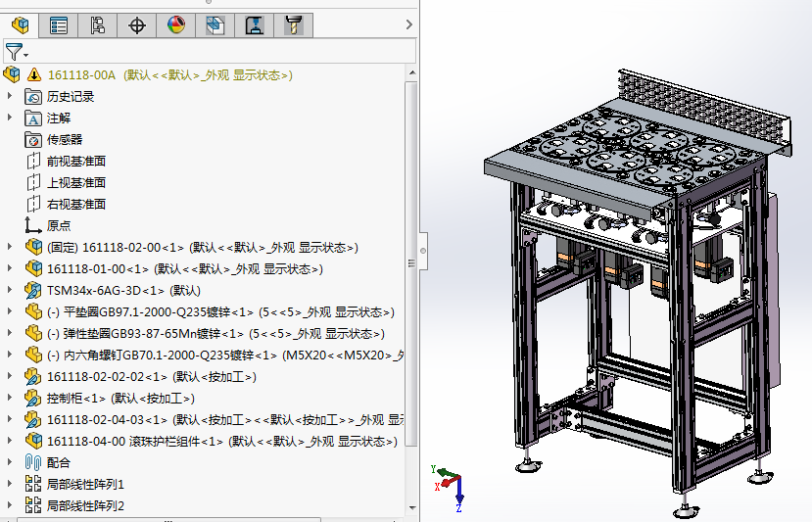Click the 161118-01-00<1> assembly icon
The width and height of the screenshot is (812, 522).
click(x=33, y=268)
